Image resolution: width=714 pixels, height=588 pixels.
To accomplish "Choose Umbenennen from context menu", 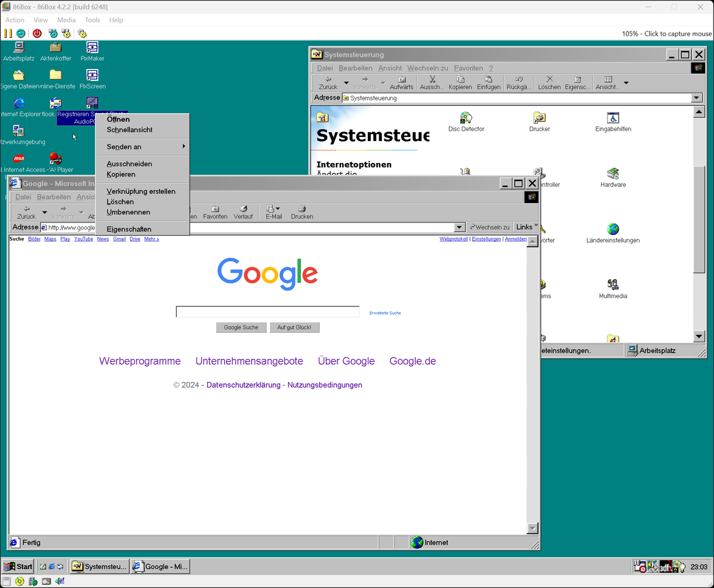I will pos(142,212).
